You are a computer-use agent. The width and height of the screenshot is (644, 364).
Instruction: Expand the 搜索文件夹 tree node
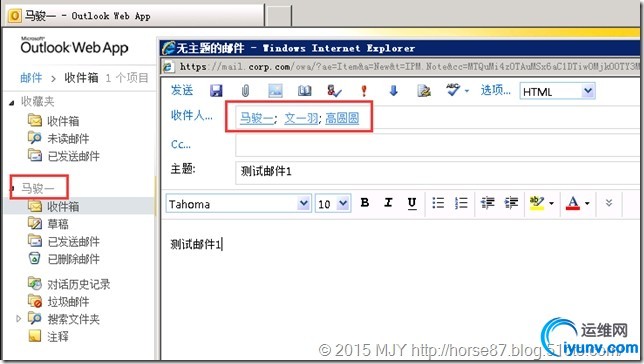[18, 318]
